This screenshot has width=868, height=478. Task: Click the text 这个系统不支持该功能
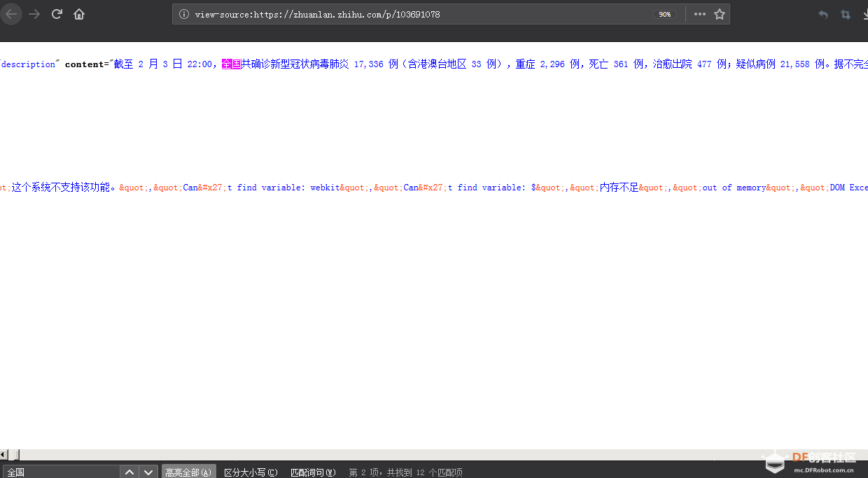click(x=61, y=188)
